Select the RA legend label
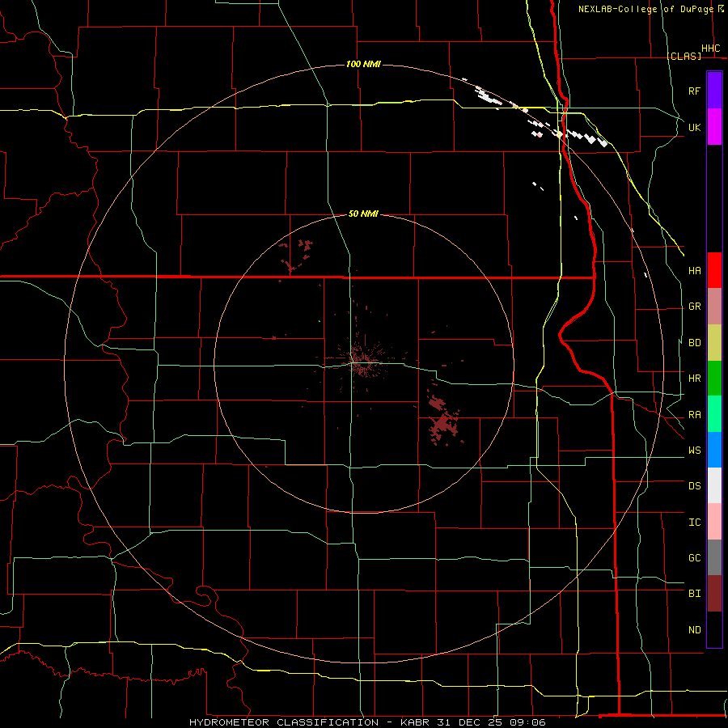This screenshot has width=728, height=728. tap(694, 414)
